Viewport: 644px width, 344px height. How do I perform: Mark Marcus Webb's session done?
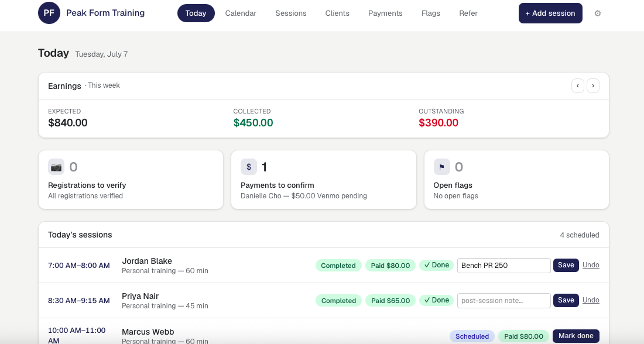576,336
